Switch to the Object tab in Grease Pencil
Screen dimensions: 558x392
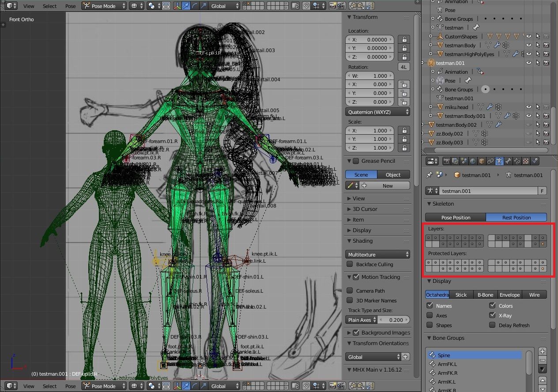(393, 174)
